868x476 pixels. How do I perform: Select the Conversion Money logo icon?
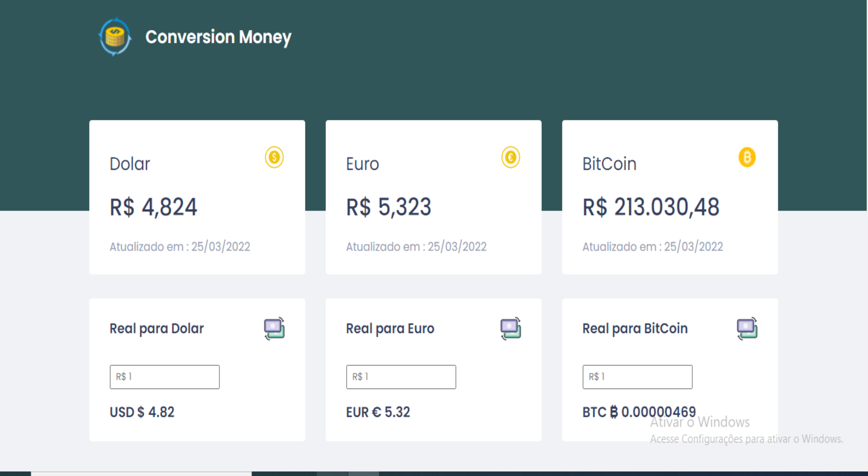[114, 36]
